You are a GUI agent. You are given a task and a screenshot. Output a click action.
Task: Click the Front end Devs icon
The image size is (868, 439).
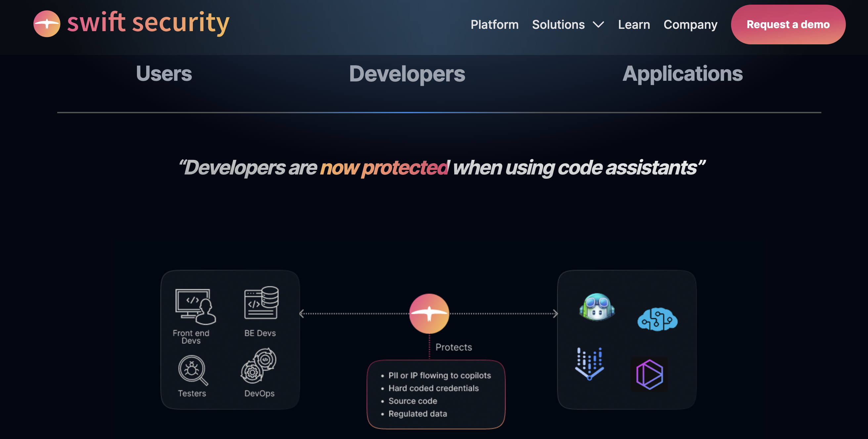point(195,307)
